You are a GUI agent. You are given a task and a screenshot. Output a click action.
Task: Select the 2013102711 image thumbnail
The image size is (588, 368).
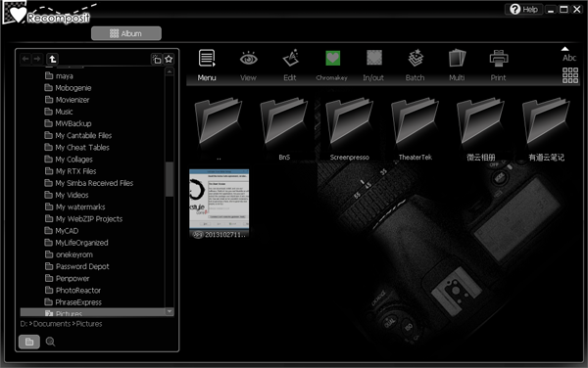click(x=220, y=204)
